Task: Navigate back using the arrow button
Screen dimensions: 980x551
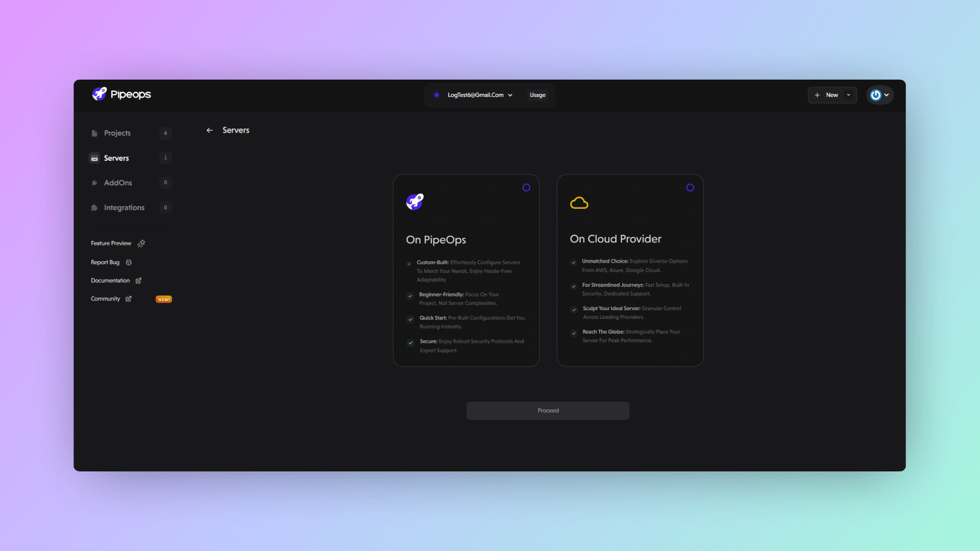Action: click(209, 130)
